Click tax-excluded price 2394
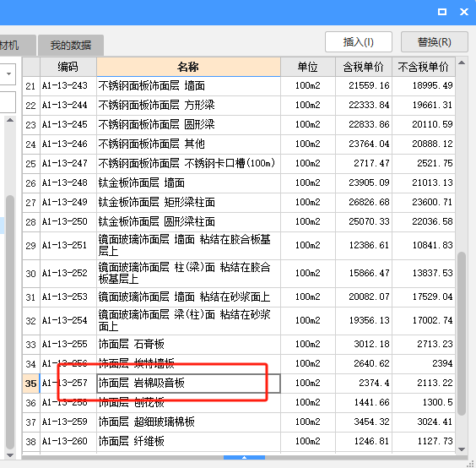This screenshot has width=476, height=468. (424, 364)
